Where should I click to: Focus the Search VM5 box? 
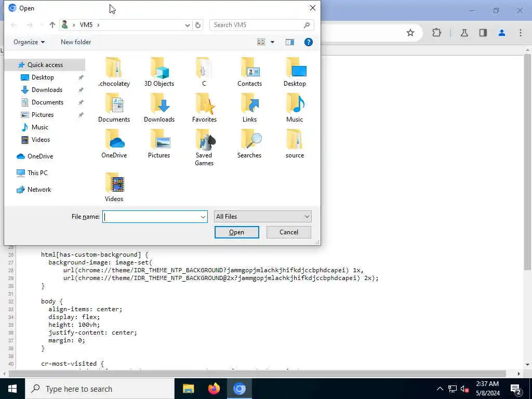pos(261,25)
